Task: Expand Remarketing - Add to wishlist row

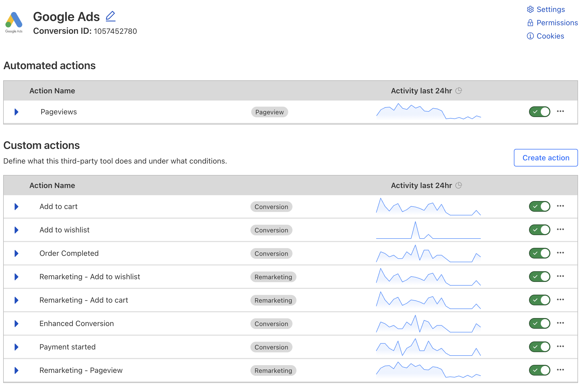Action: tap(16, 277)
